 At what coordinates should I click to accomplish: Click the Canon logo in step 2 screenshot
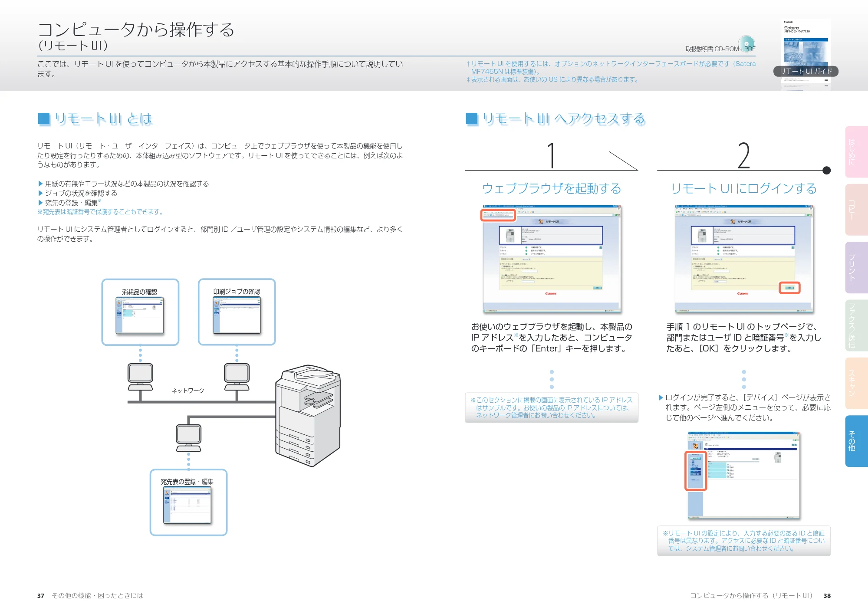[743, 294]
